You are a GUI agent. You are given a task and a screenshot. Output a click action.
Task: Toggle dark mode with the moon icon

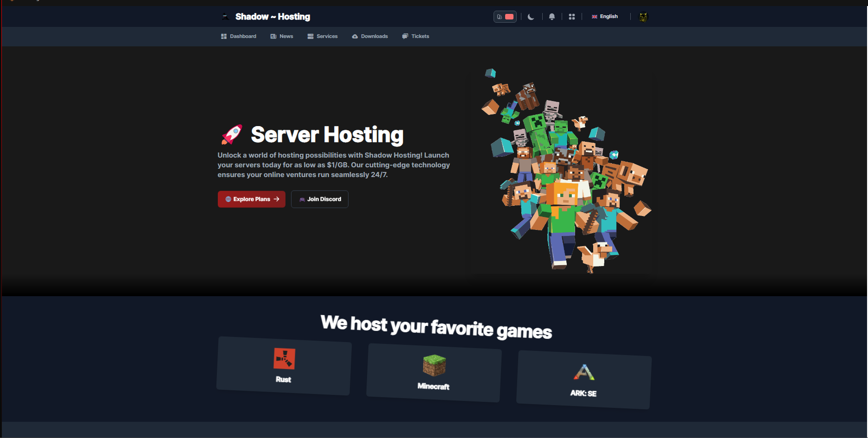coord(531,17)
